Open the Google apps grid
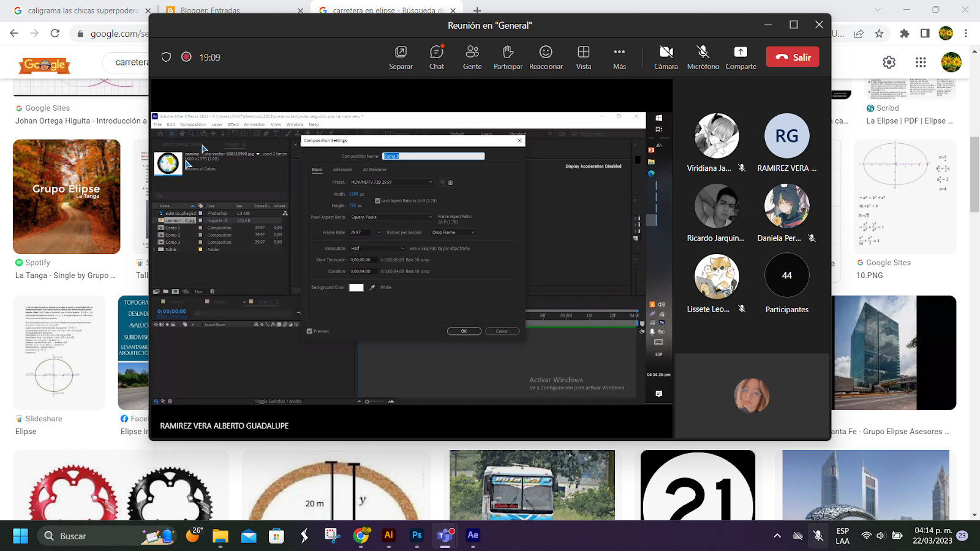980x551 pixels. click(x=921, y=62)
